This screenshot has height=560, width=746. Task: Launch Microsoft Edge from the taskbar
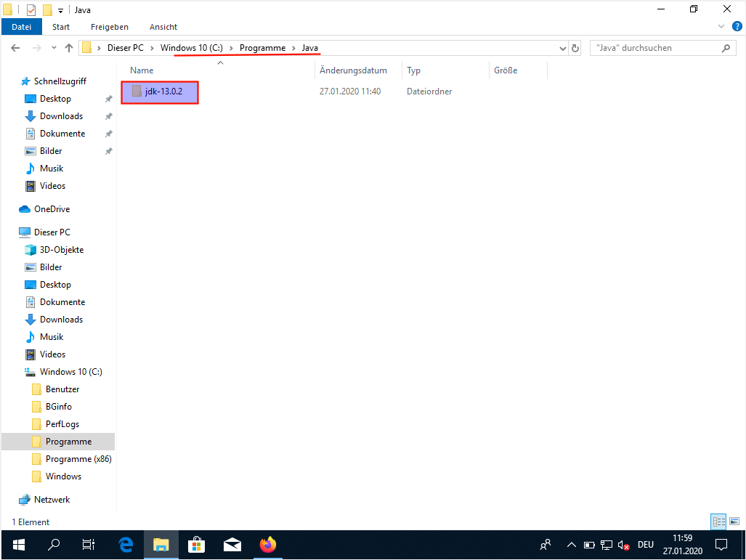click(126, 545)
